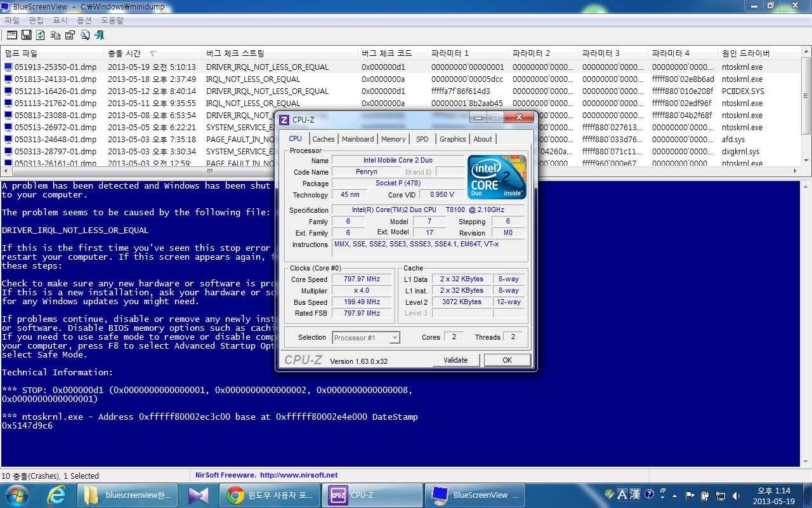Open the IME pad tray icon
The height and width of the screenshot is (508, 812).
pos(609,494)
